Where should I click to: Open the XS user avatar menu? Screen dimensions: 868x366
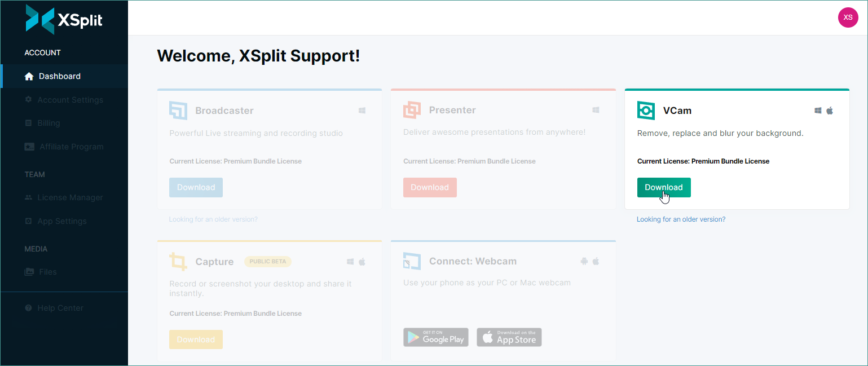[x=848, y=17]
